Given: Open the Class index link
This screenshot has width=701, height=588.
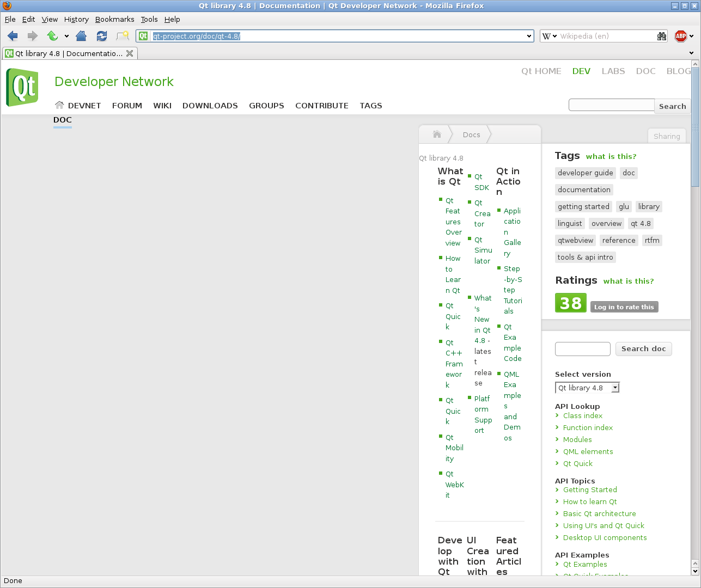Looking at the screenshot, I should (583, 415).
